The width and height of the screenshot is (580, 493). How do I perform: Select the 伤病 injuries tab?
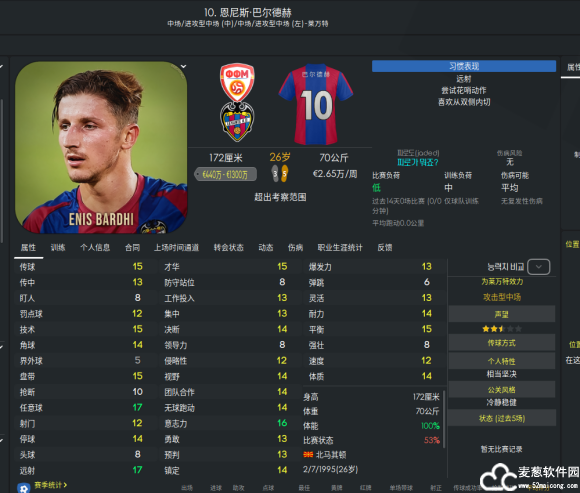(x=295, y=247)
